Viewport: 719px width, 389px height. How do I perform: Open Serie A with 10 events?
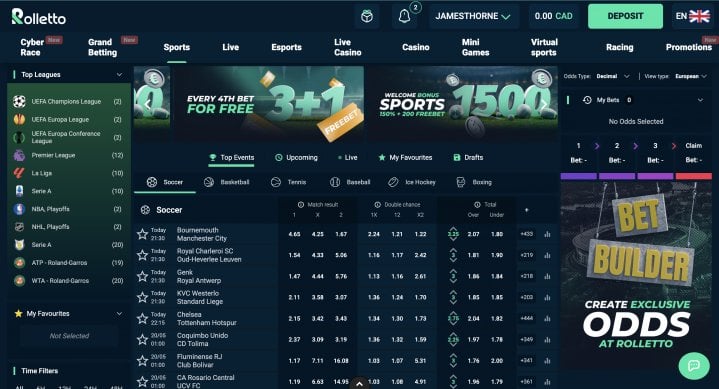point(68,191)
